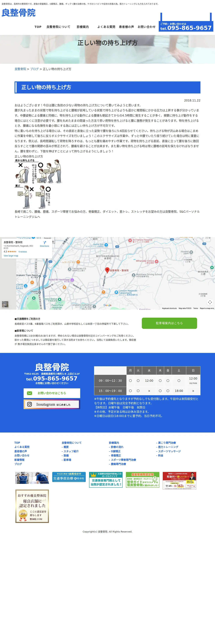Click footer 肩こり専門治療 link
The image size is (215, 644).
(166, 443)
